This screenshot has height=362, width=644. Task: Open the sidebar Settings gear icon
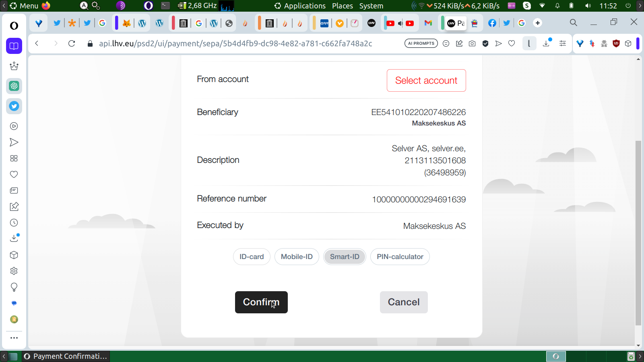click(x=14, y=271)
